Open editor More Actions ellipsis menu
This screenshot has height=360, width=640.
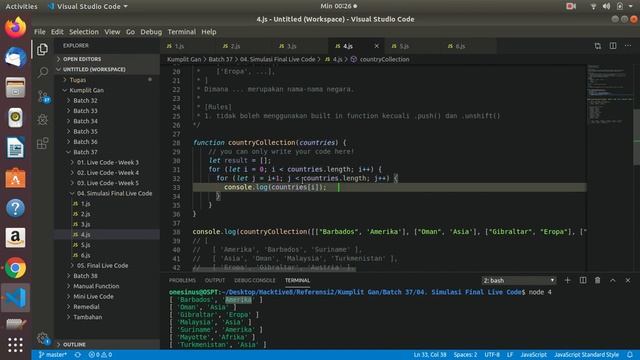click(x=628, y=46)
